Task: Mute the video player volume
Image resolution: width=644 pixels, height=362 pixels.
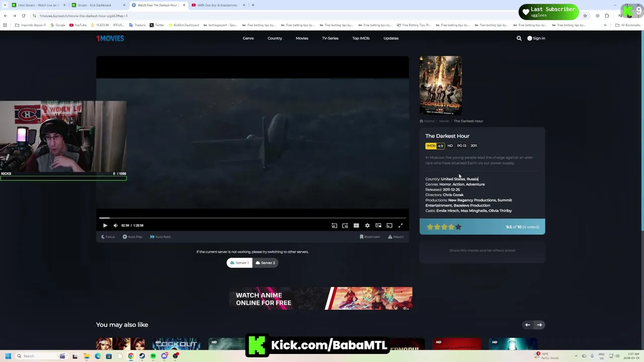Action: click(x=116, y=226)
